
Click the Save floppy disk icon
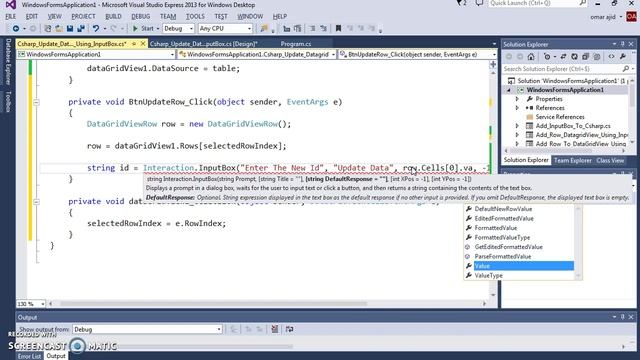(70, 29)
